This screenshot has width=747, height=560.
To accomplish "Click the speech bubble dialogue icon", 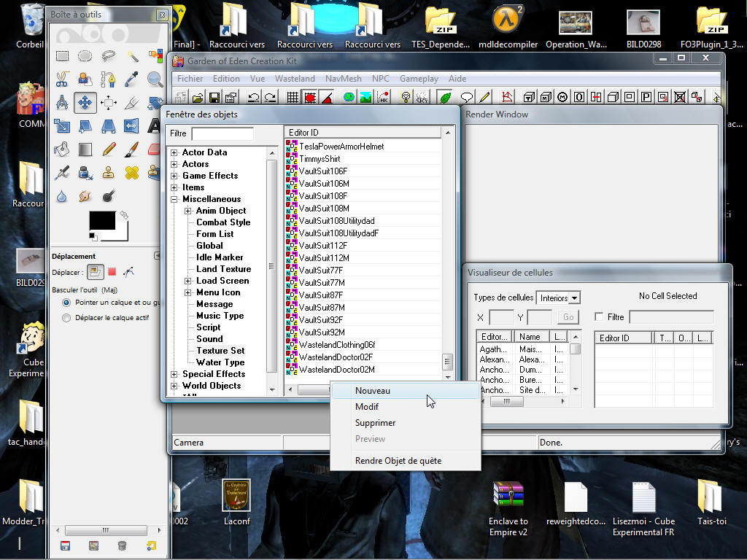I will point(467,98).
